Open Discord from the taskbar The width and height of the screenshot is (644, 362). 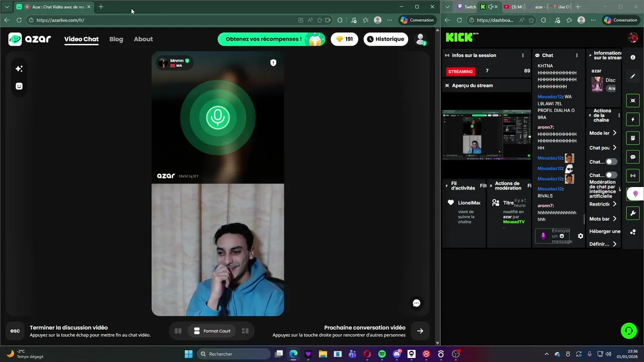(396, 354)
